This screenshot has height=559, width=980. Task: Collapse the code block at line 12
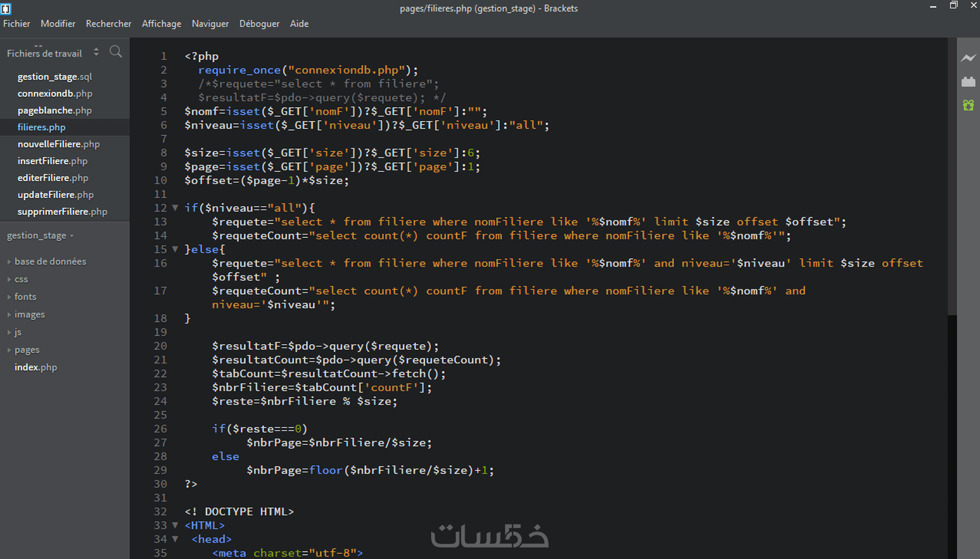(x=175, y=207)
